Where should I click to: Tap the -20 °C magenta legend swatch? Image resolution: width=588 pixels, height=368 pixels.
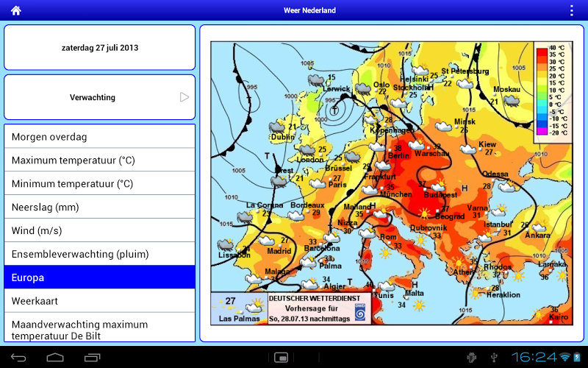[x=542, y=132]
